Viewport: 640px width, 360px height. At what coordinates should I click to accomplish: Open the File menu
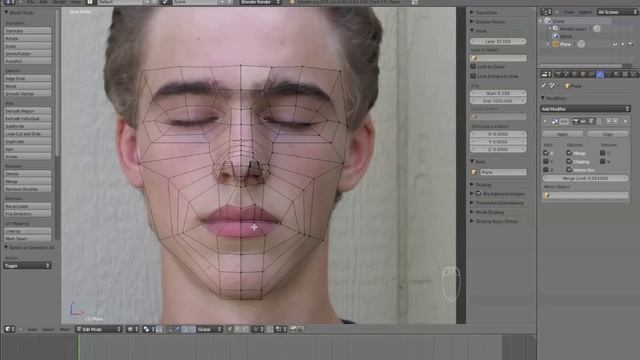[31, 2]
